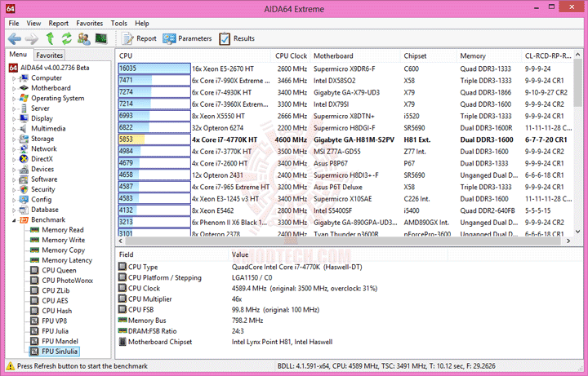588x376 pixels.
Task: Select the Memory Write benchmark
Action: tap(64, 240)
